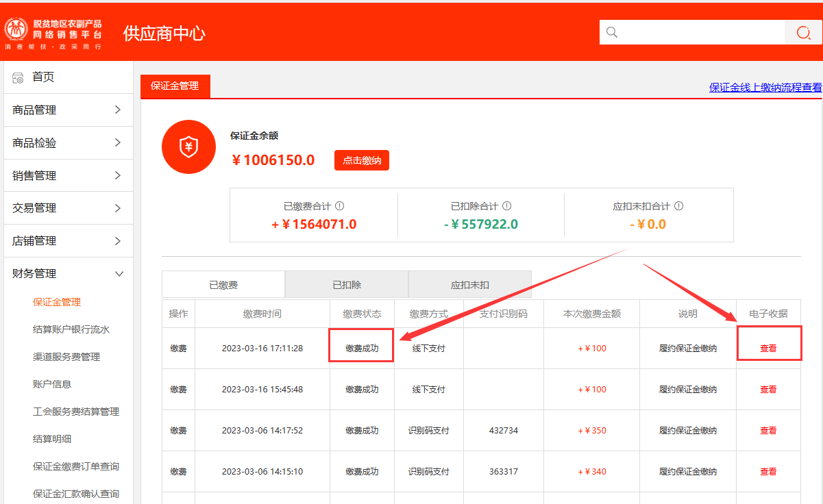Switch to the 已缴费 tab

pos(223,284)
